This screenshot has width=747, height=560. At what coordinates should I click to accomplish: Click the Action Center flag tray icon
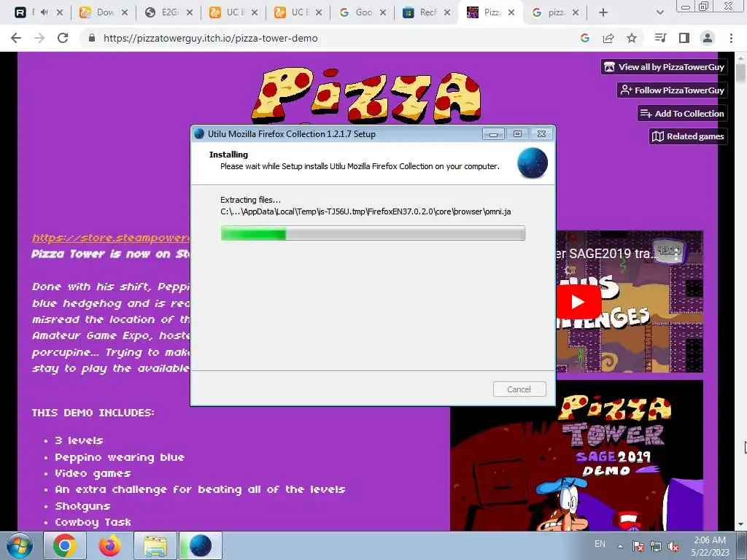click(x=638, y=546)
